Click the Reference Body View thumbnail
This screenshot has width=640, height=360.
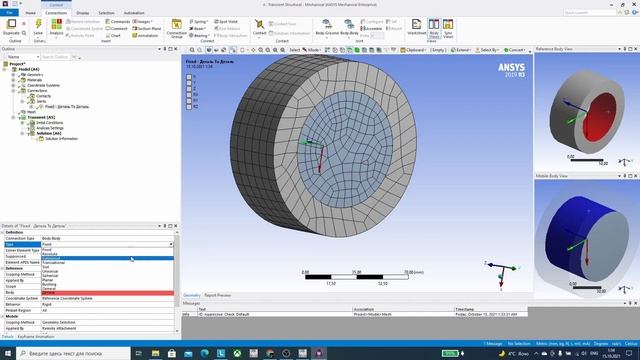point(587,111)
